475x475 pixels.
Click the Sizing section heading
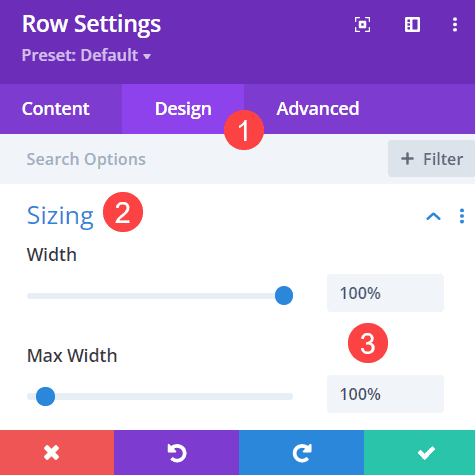tap(60, 216)
